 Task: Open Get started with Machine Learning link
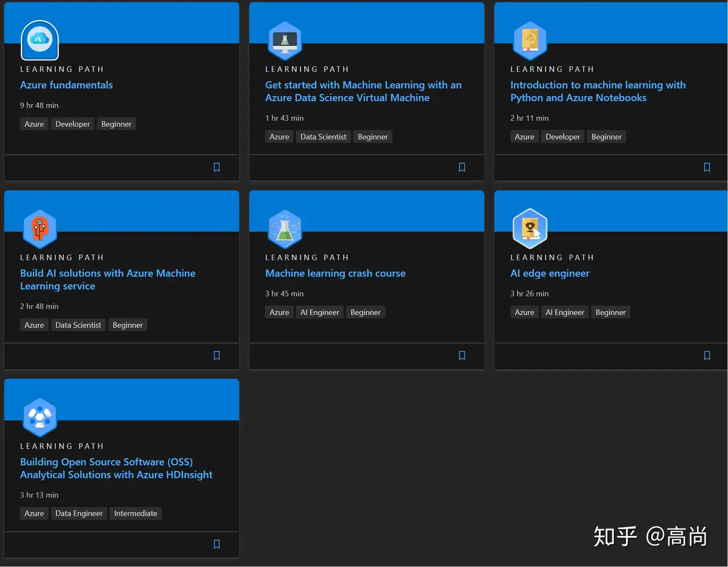[363, 92]
